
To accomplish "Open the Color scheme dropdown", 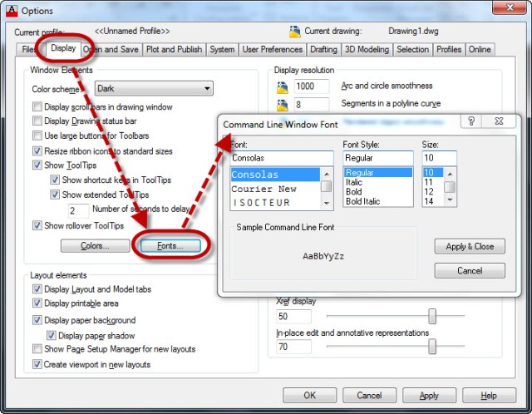I will click(x=153, y=88).
